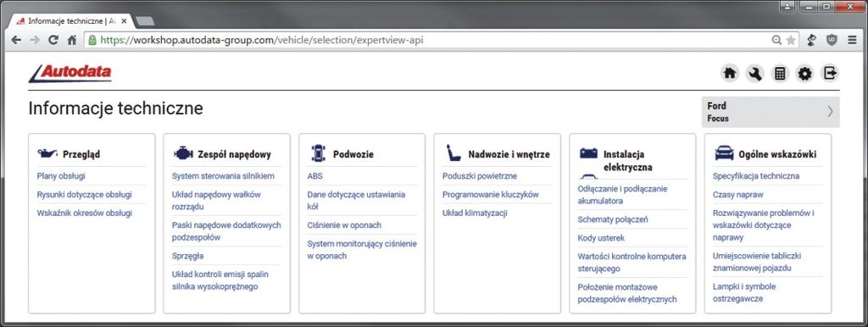Open Umiejscowienie tabliczki znamionowej pojazdu link
This screenshot has height=327, width=868.
(x=757, y=263)
